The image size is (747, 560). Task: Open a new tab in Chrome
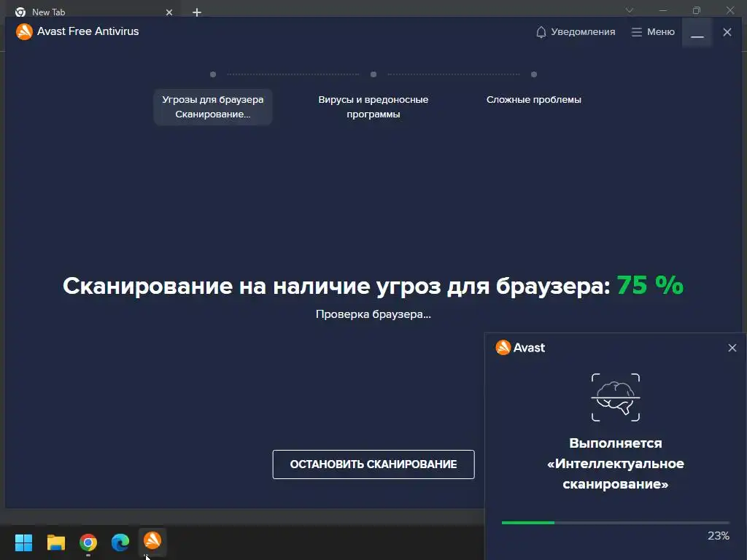pyautogui.click(x=197, y=12)
